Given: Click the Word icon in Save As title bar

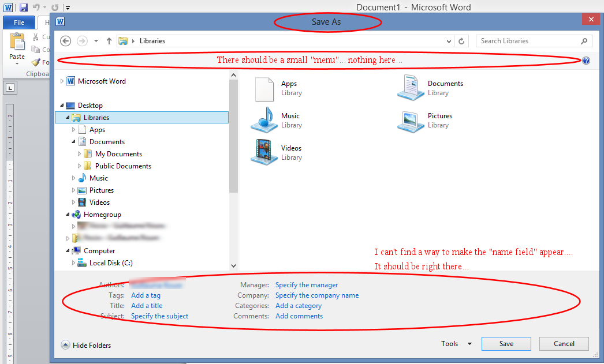Looking at the screenshot, I should [60, 21].
